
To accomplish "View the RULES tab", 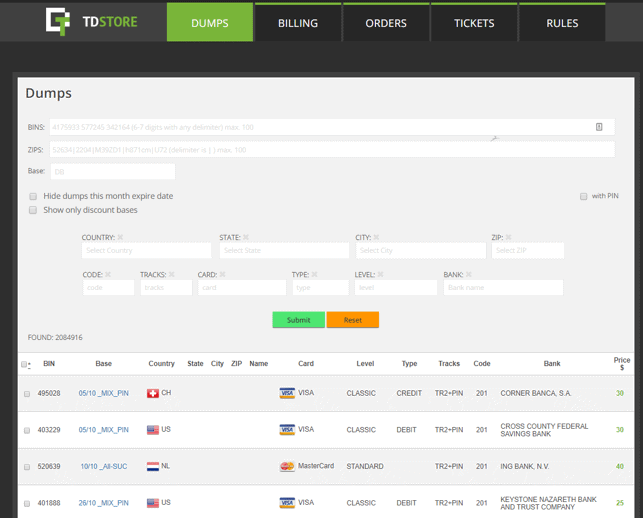I will pos(562,22).
